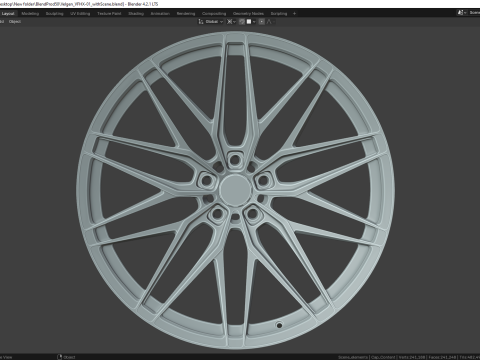Toggle the Snap magnet icon
This screenshot has width=480, height=360.
(242, 22)
